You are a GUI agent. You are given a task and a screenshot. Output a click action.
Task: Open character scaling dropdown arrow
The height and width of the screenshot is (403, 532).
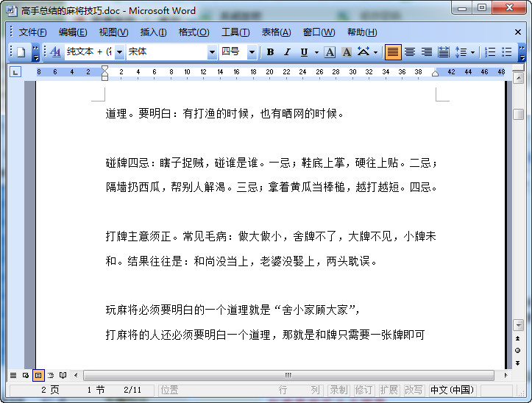(375, 52)
